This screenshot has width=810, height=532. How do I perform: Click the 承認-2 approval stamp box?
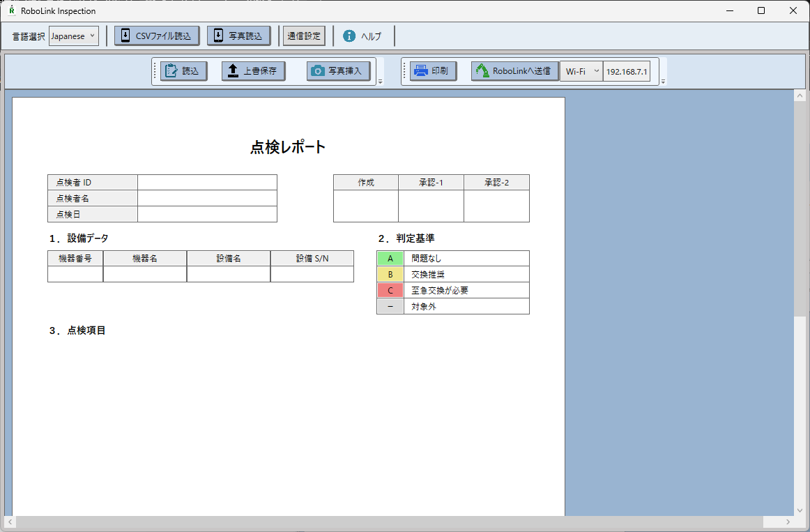497,206
